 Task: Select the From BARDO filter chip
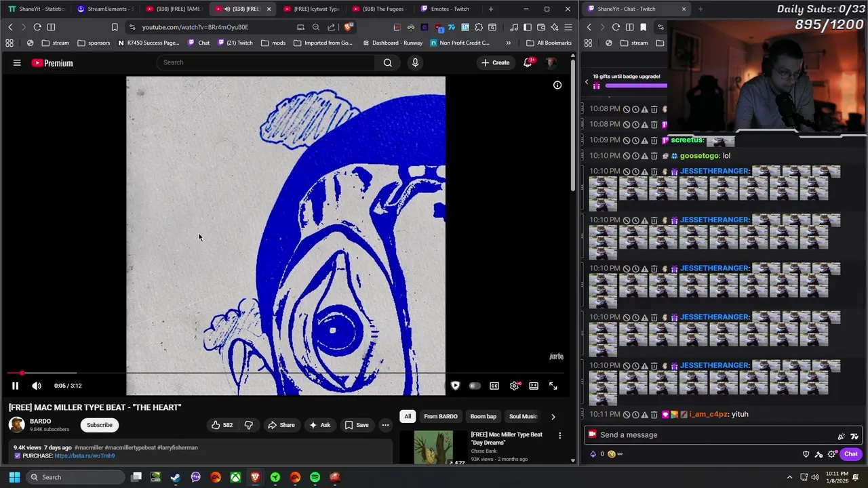tap(441, 416)
